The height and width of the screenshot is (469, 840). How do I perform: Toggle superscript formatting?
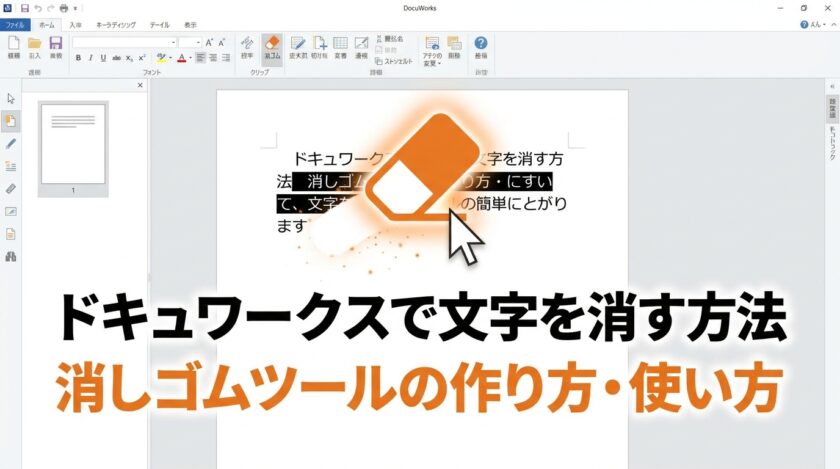[142, 58]
